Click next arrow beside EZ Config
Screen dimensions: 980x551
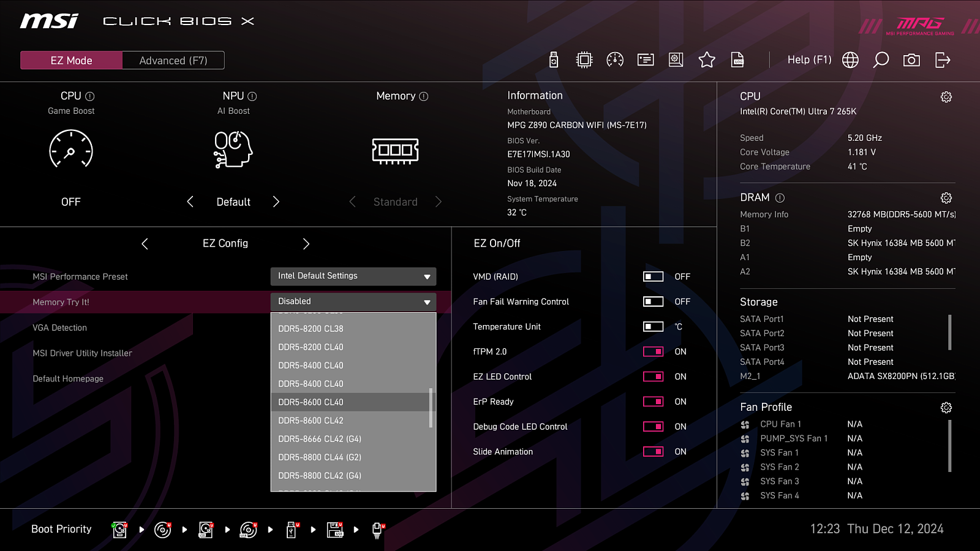tap(306, 244)
